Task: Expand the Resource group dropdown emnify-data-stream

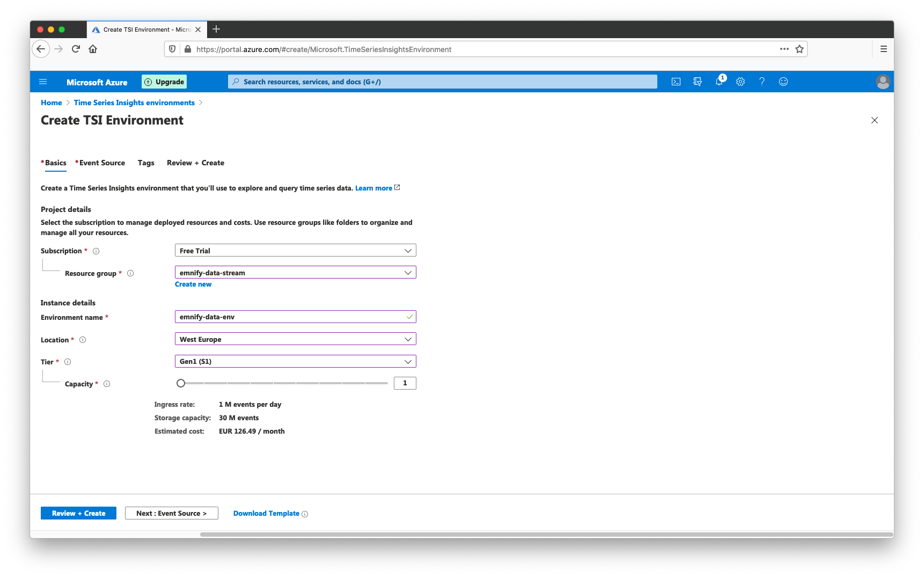Action: 296,273
